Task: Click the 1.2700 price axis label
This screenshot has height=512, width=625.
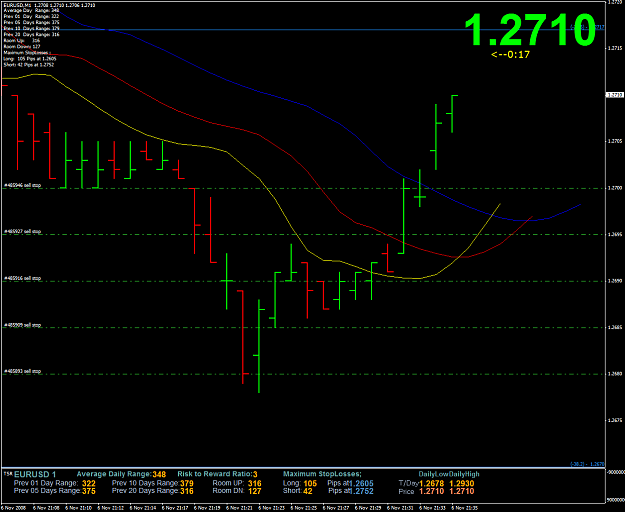Action: pos(614,188)
